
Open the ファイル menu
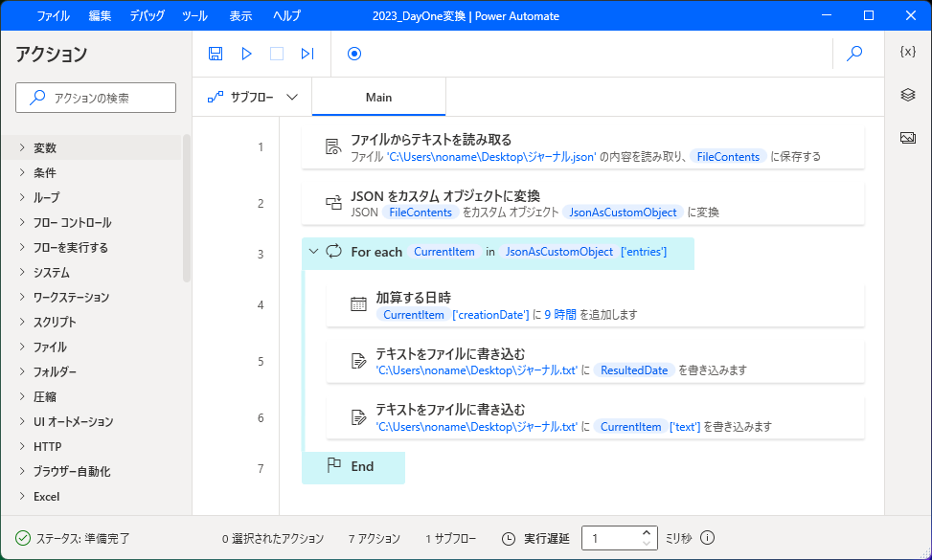53,16
